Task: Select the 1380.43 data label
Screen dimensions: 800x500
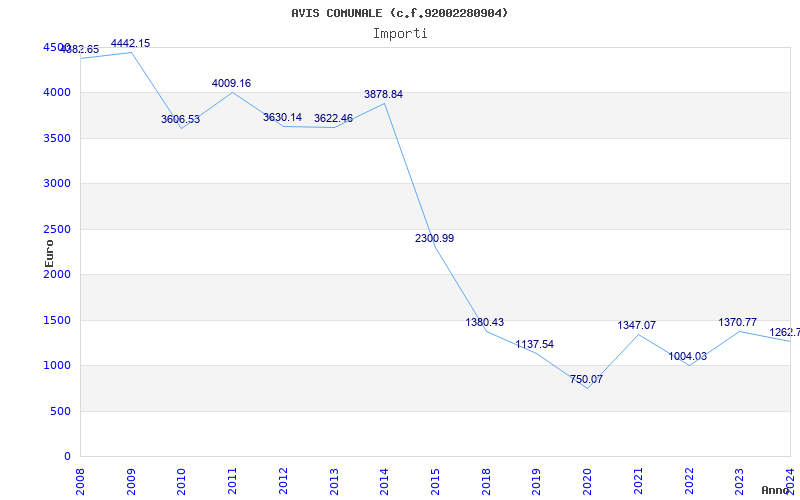Action: pyautogui.click(x=485, y=322)
